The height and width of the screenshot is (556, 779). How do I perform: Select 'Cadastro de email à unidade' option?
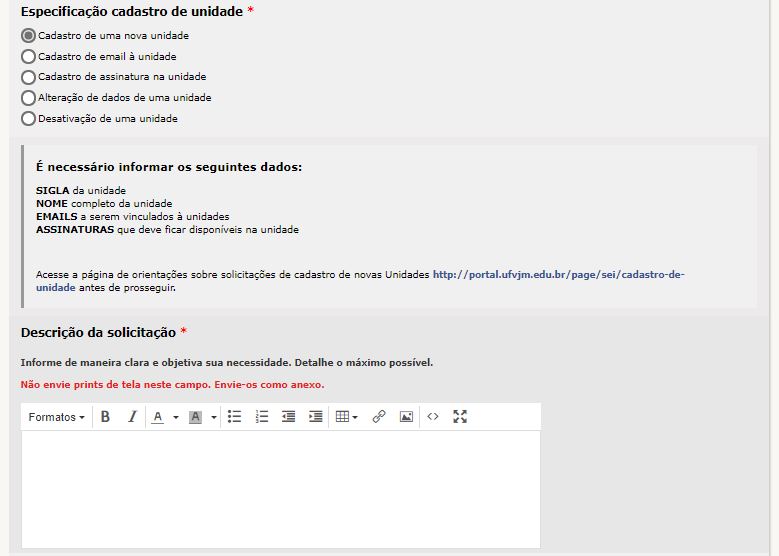click(x=28, y=57)
